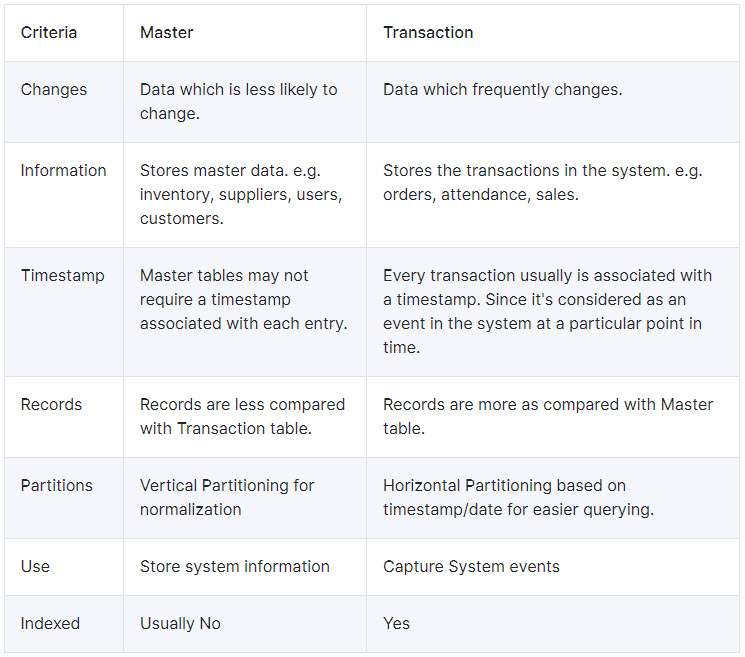Image resolution: width=745 pixels, height=657 pixels.
Task: Select the Timestamp row label
Action: point(64,276)
